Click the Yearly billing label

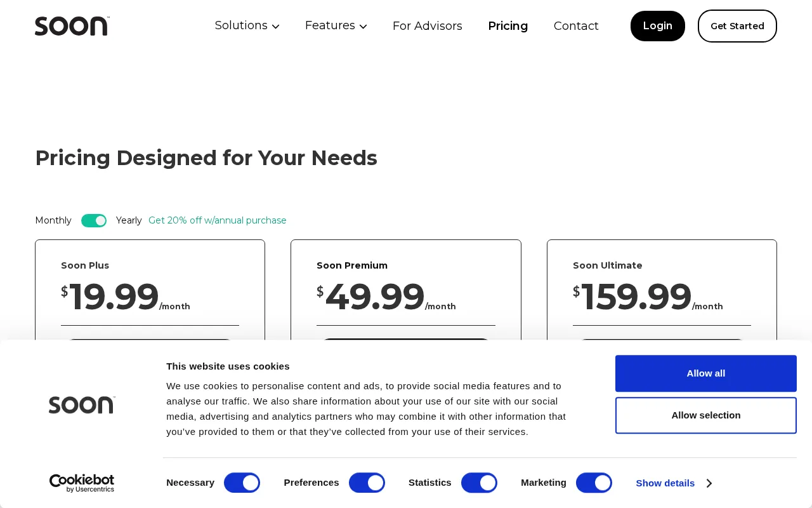pyautogui.click(x=129, y=220)
